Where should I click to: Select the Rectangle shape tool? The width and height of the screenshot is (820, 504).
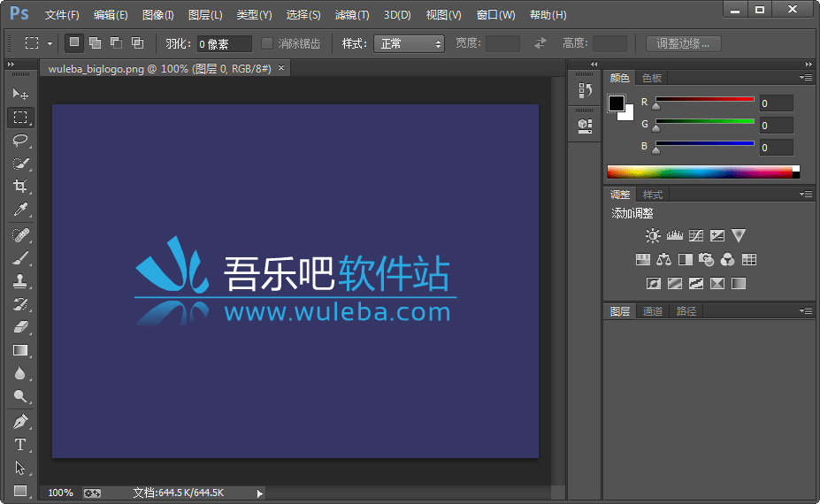[x=20, y=491]
